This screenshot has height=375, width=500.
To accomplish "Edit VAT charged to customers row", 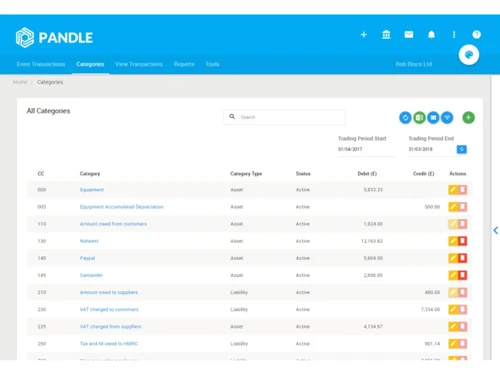I will (453, 310).
